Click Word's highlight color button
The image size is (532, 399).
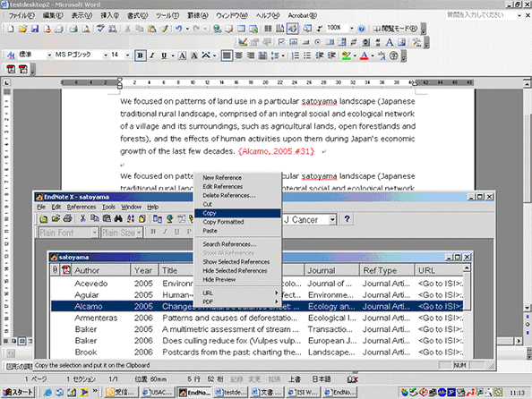tap(346, 55)
